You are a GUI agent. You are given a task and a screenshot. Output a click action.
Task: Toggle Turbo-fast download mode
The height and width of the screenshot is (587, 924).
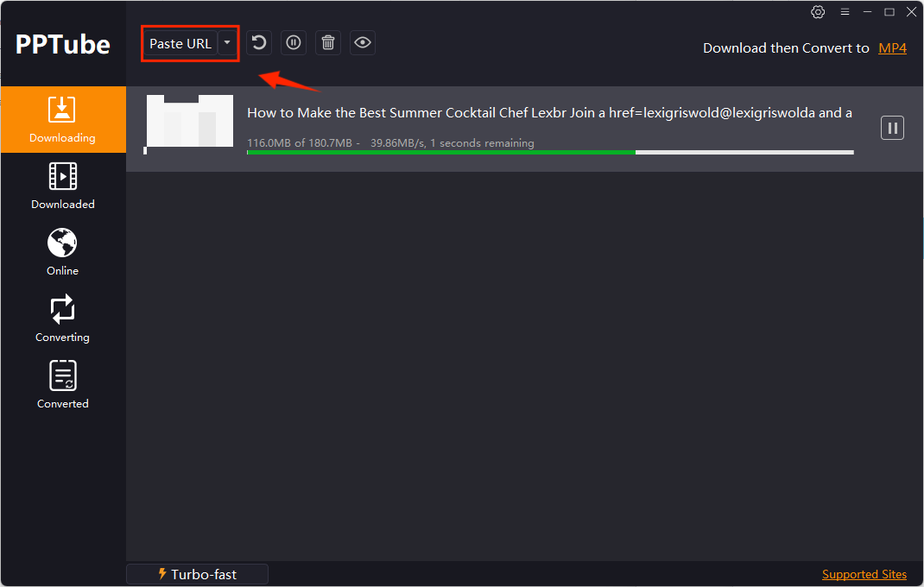(x=197, y=574)
